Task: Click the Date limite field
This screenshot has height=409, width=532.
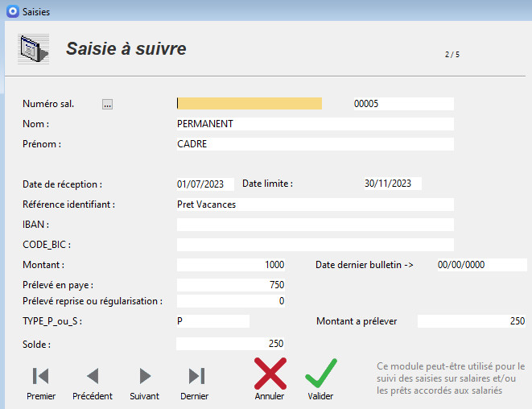Action: point(391,184)
